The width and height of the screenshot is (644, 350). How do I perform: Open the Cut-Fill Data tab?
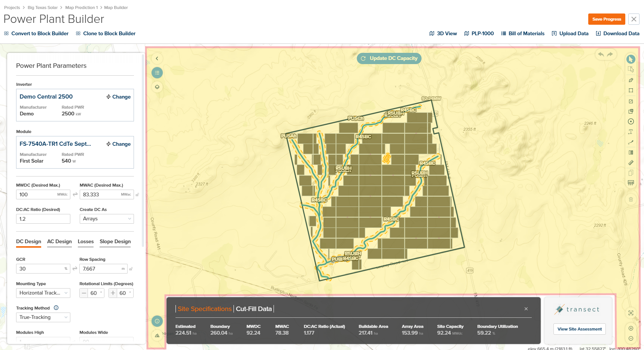click(x=254, y=309)
